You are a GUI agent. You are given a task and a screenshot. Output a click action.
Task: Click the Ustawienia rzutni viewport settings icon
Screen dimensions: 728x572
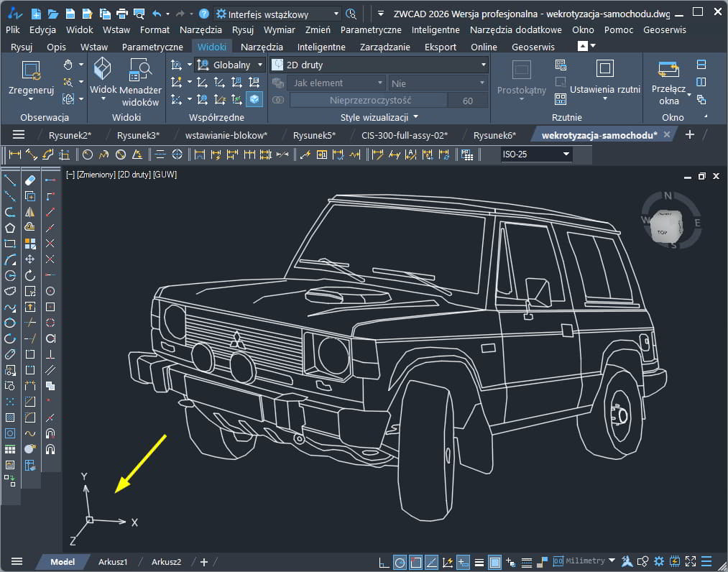click(x=605, y=70)
